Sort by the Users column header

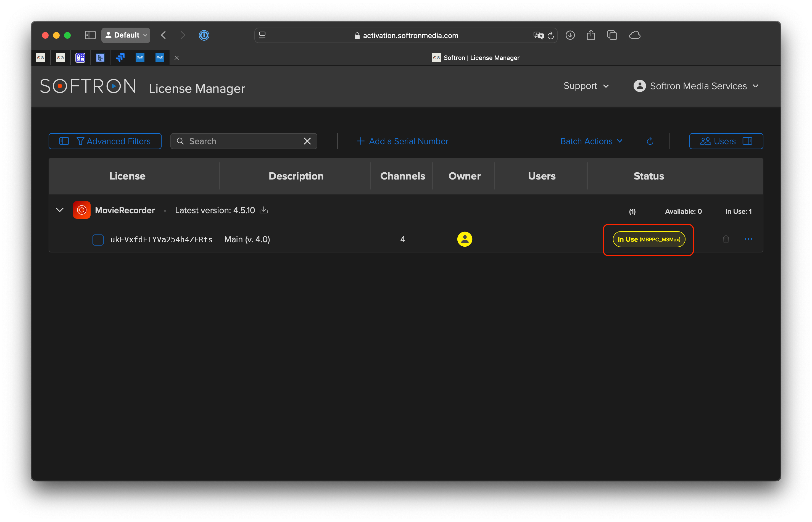point(542,176)
